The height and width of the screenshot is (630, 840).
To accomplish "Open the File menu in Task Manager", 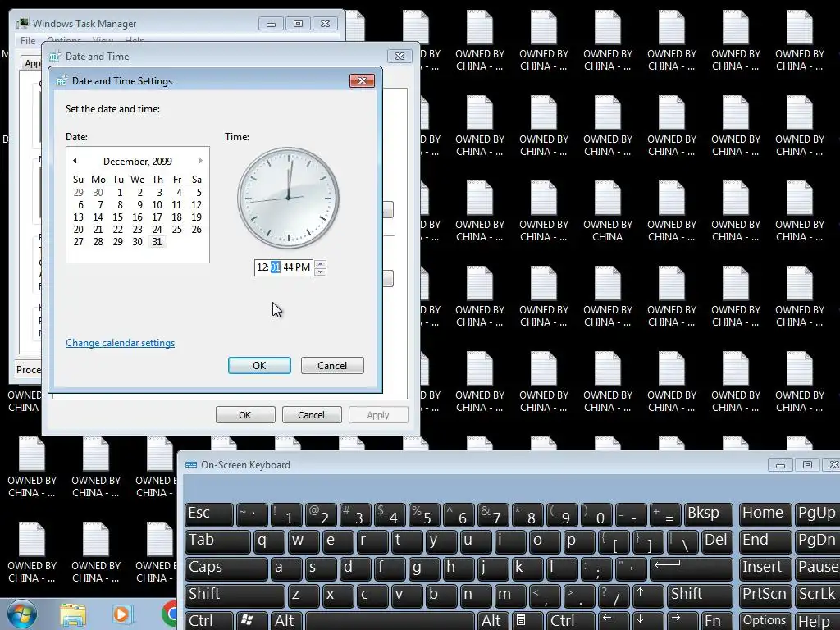I will pos(28,41).
